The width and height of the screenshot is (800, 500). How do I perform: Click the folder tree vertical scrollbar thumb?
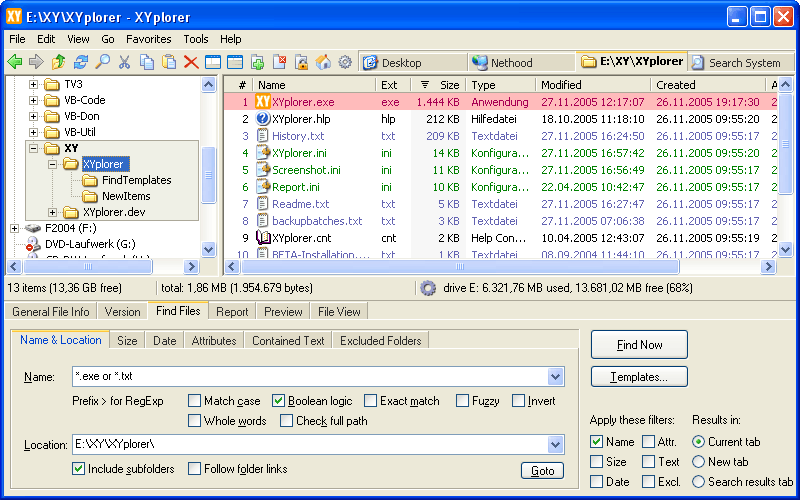(209, 175)
